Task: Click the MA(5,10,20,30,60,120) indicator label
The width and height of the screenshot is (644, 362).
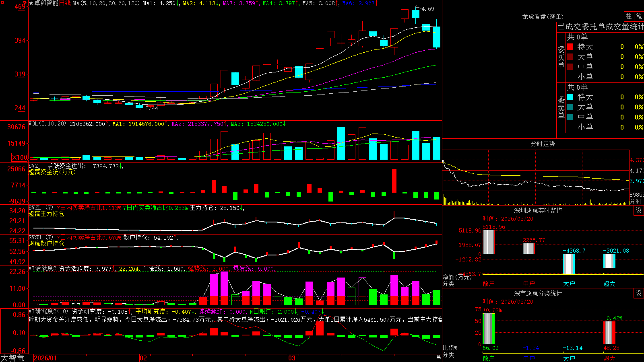Action: tap(106, 3)
